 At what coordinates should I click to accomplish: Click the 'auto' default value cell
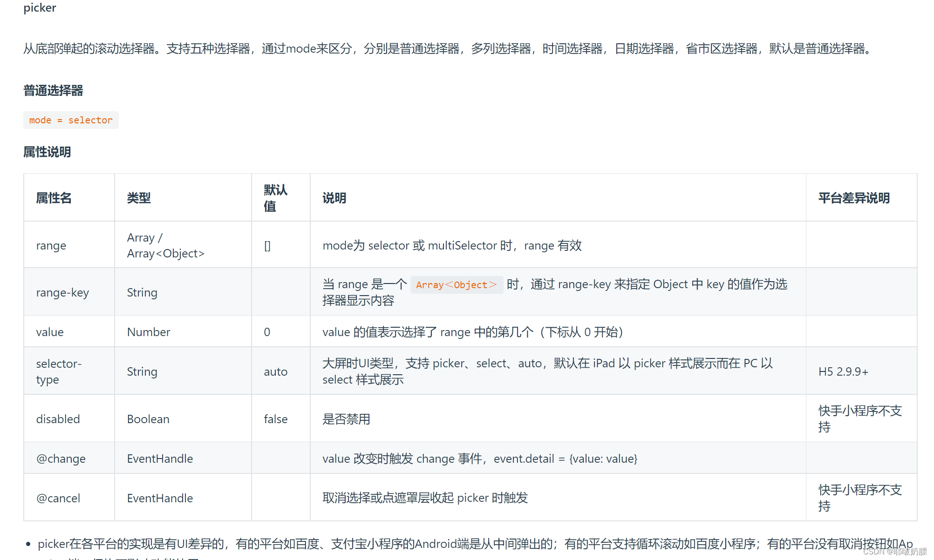tap(275, 371)
